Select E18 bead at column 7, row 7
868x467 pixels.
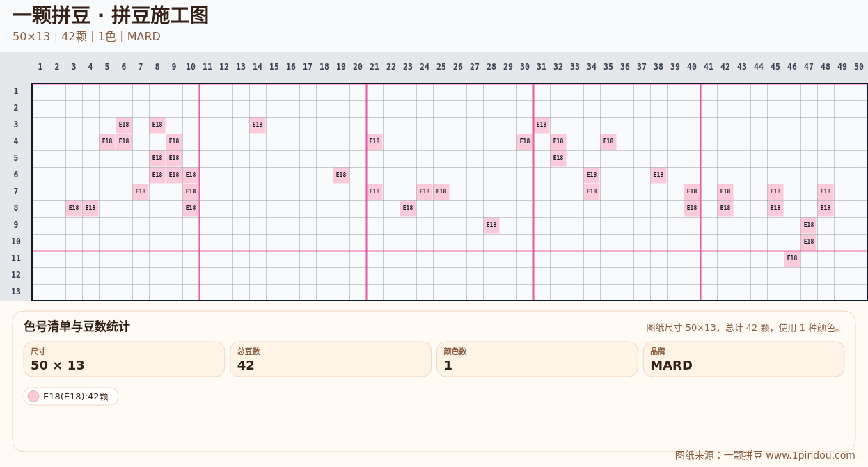point(141,192)
